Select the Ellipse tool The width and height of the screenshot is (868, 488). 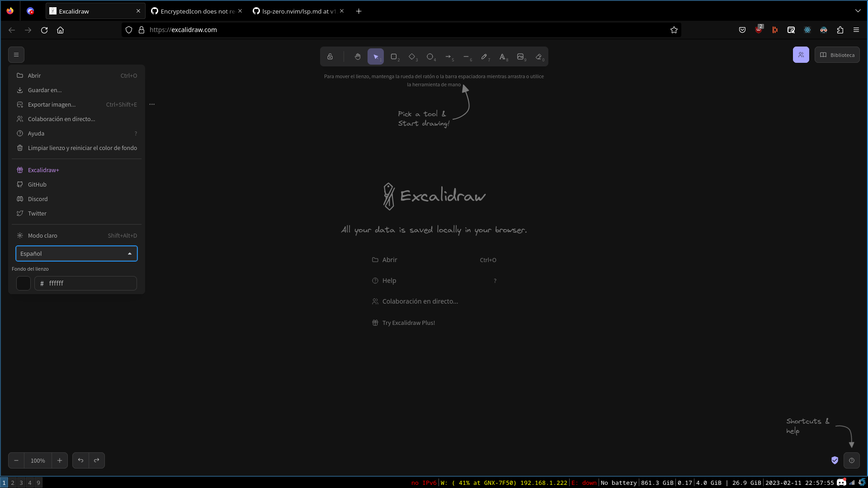click(430, 56)
